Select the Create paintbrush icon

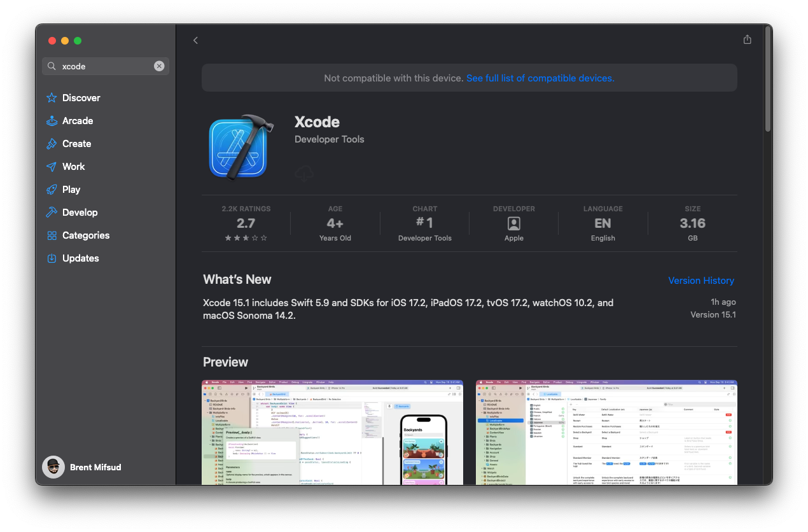pyautogui.click(x=52, y=144)
